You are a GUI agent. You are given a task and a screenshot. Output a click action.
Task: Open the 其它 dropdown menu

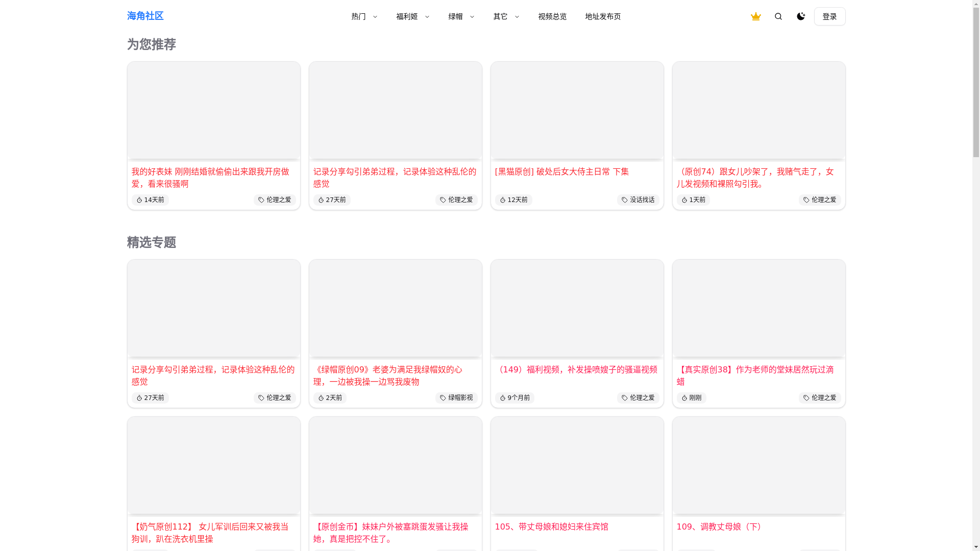point(506,16)
